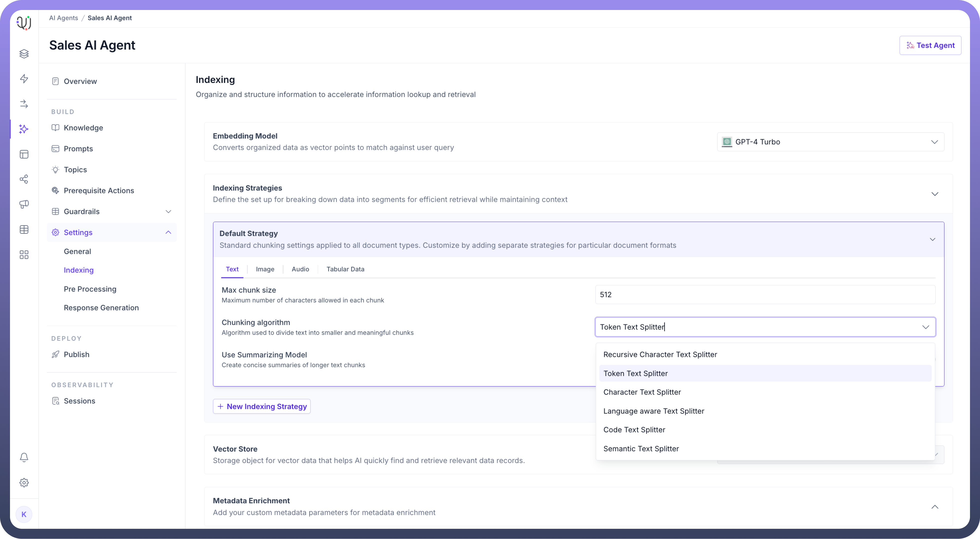
Task: Click the layers icon in left rail
Action: click(24, 54)
